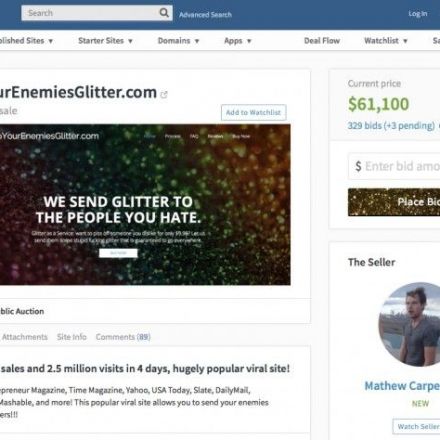Click the seller's profile photo

pos(409,324)
